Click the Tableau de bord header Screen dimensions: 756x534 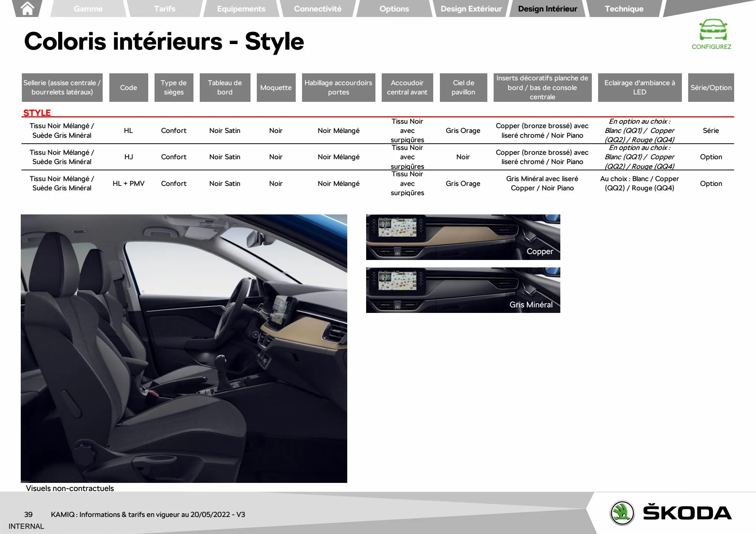[225, 87]
